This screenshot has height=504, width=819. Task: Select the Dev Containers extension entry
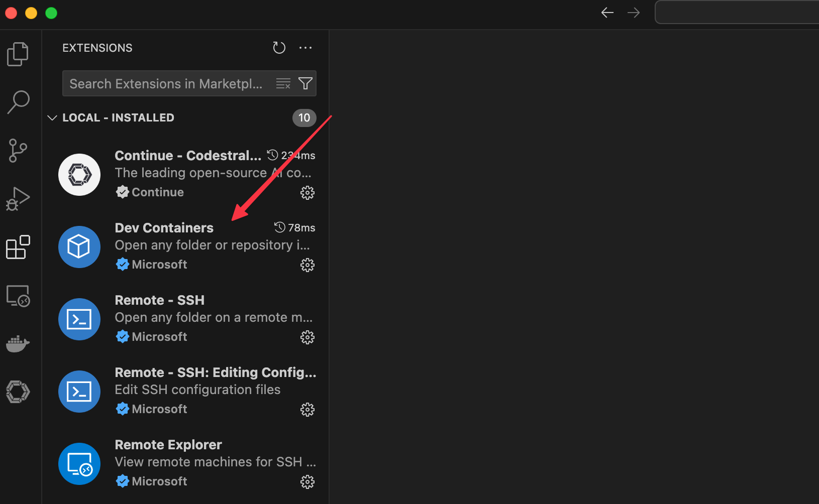[x=185, y=247]
